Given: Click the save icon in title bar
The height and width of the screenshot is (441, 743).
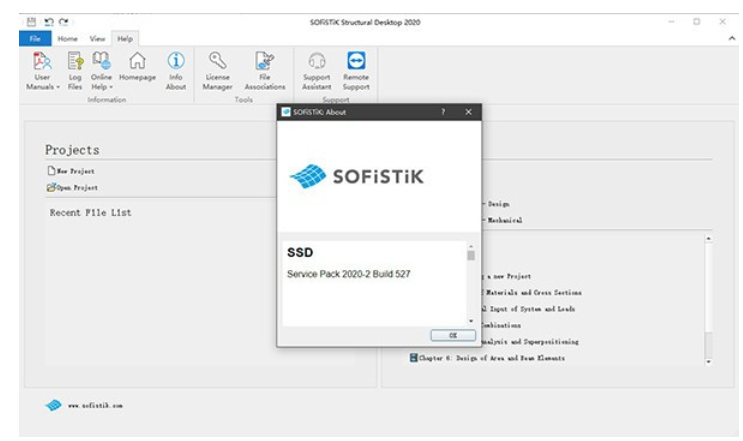Looking at the screenshot, I should pos(31,22).
